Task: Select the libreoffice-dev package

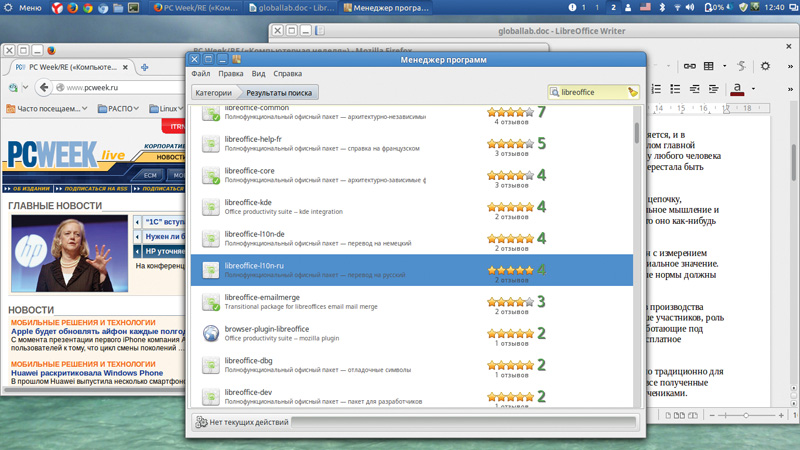Action: pos(412,395)
